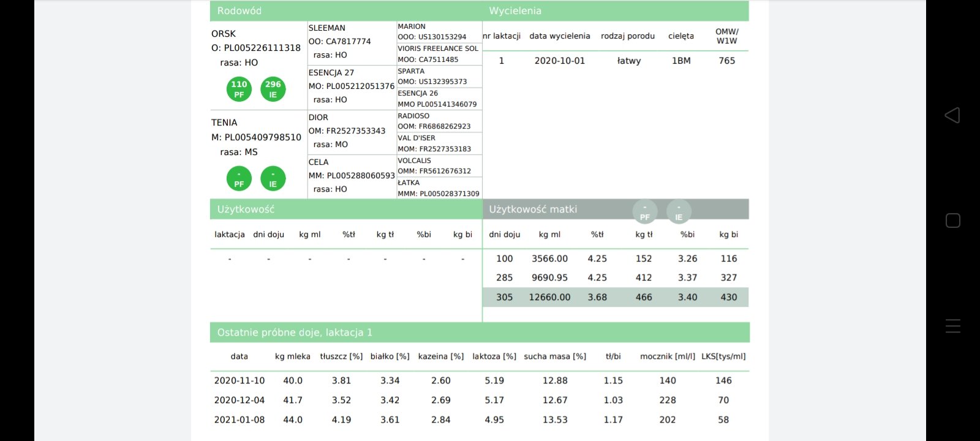Screen dimensions: 980x441
Task: Click the IE badge under TENIA
Action: [x=273, y=179]
